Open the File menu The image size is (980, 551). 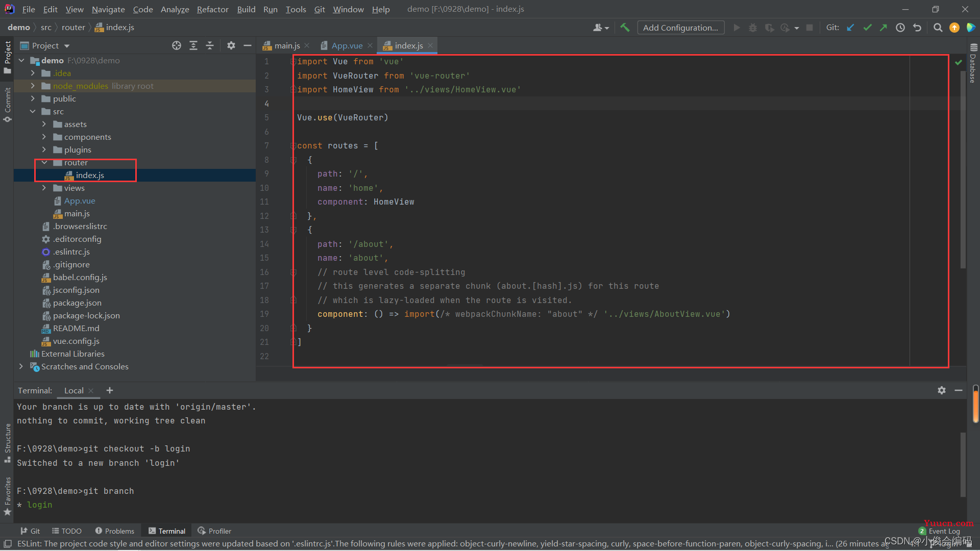coord(29,9)
